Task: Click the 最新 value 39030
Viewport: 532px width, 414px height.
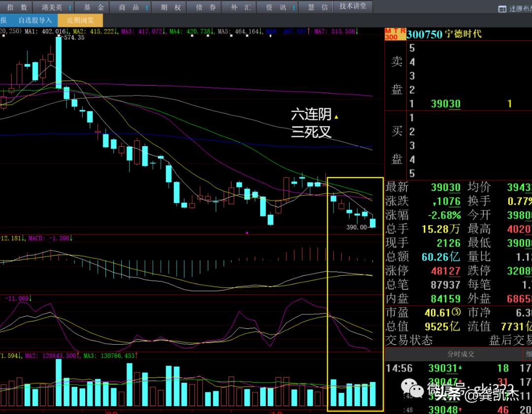Action: click(445, 187)
